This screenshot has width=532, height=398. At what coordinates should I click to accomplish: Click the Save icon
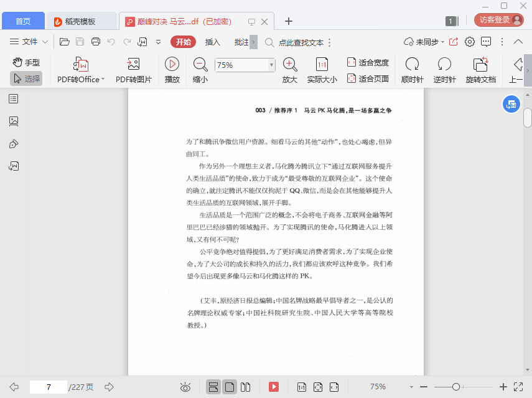pos(80,42)
